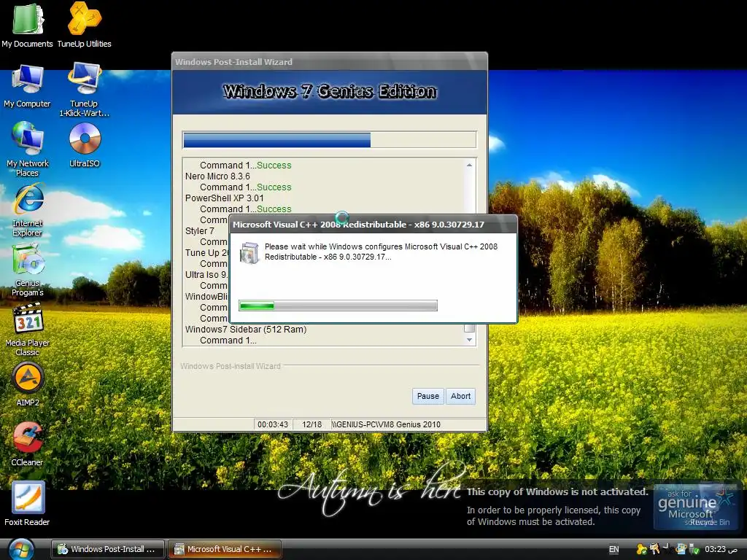This screenshot has width=747, height=560.
Task: Click the yellow TuneUp tray icon
Action: (642, 549)
